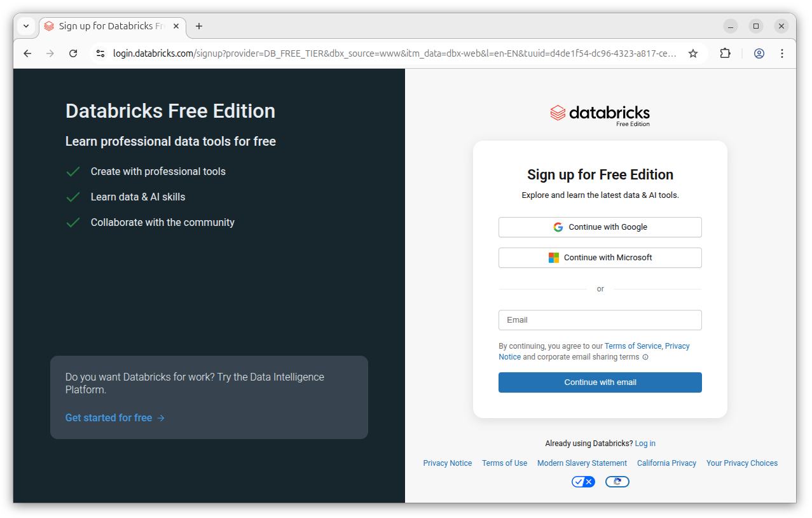The width and height of the screenshot is (812, 518).
Task: Select the Sign up for Databricks tab
Action: tap(107, 26)
